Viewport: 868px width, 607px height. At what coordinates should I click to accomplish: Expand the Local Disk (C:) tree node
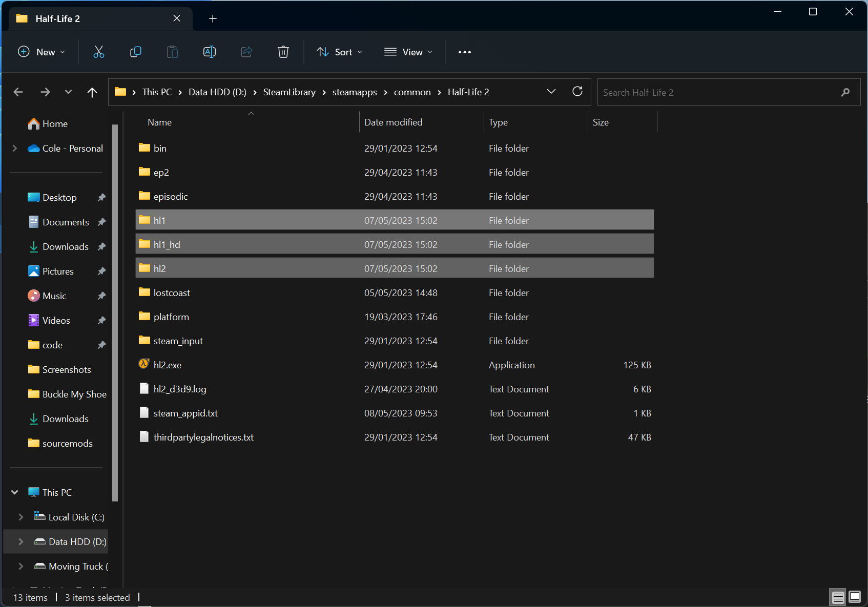pyautogui.click(x=20, y=517)
